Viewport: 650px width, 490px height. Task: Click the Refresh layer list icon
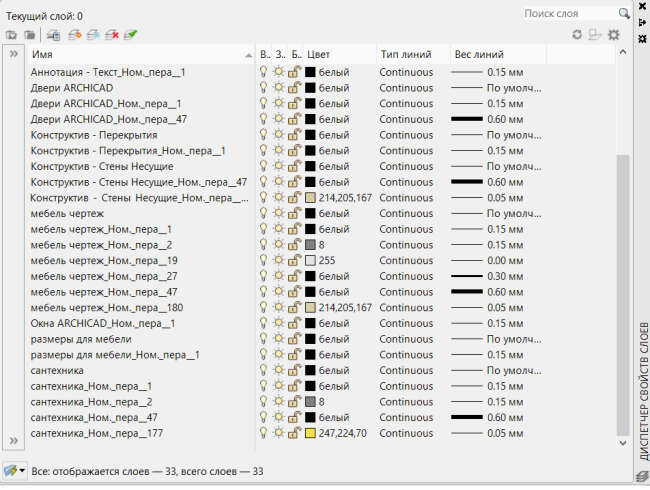(577, 35)
